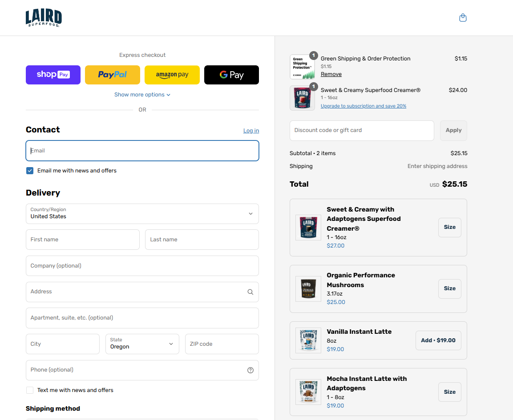The height and width of the screenshot is (420, 513).
Task: Click the Apartment, suite, etc. field
Action: click(x=142, y=318)
